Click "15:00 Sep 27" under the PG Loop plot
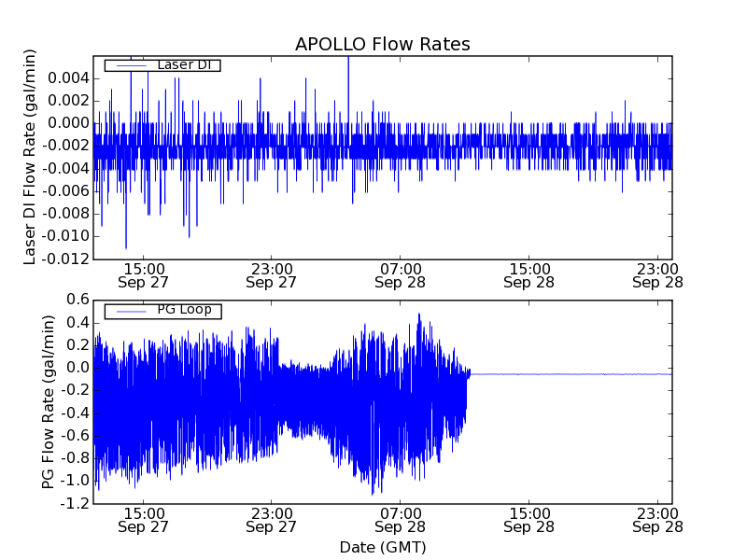 144,521
